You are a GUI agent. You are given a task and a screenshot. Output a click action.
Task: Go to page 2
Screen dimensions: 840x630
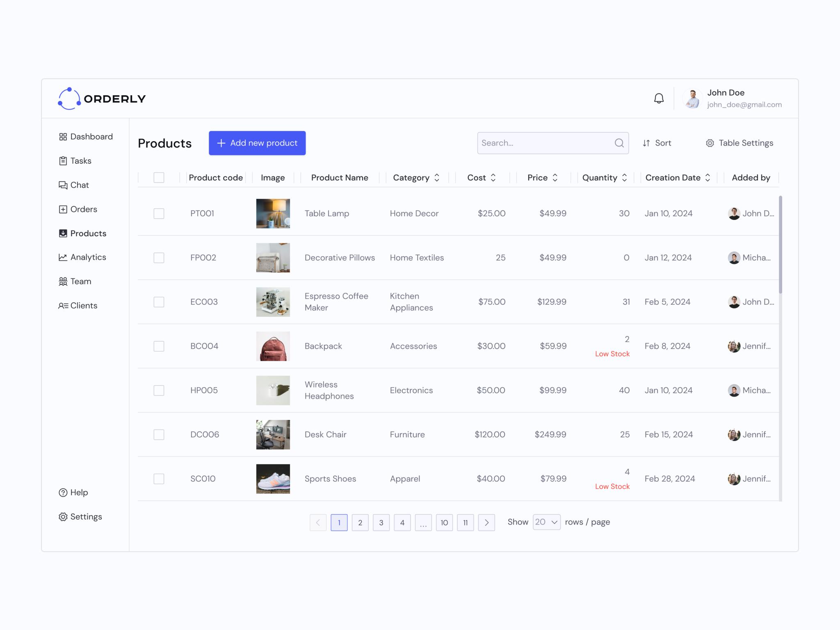tap(360, 523)
